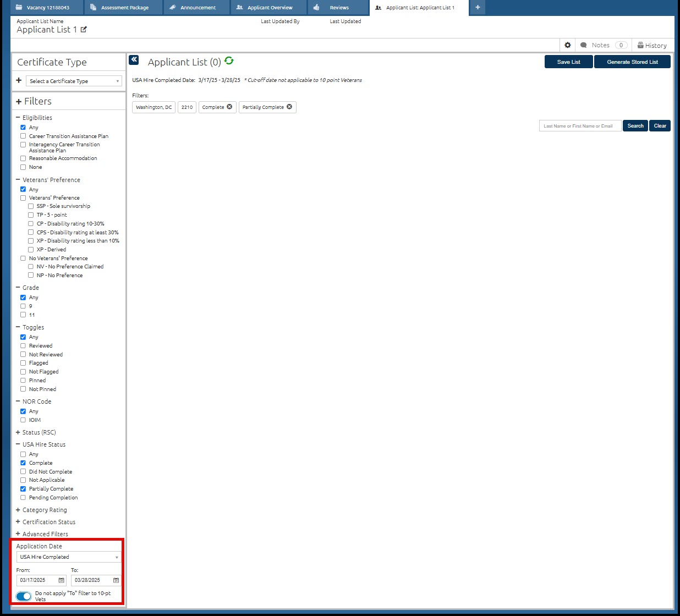Image resolution: width=680 pixels, height=616 pixels.
Task: Open the From date calendar picker
Action: click(61, 580)
